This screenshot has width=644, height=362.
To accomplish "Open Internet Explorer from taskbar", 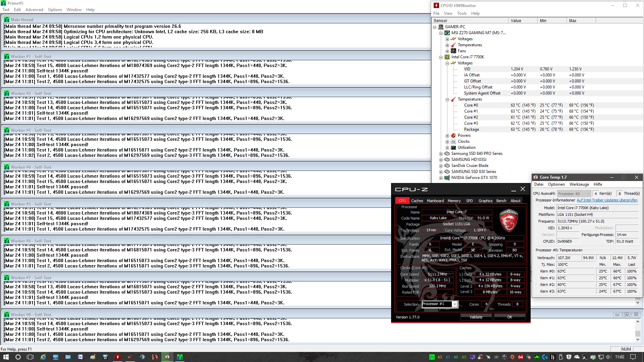I will (x=43, y=357).
